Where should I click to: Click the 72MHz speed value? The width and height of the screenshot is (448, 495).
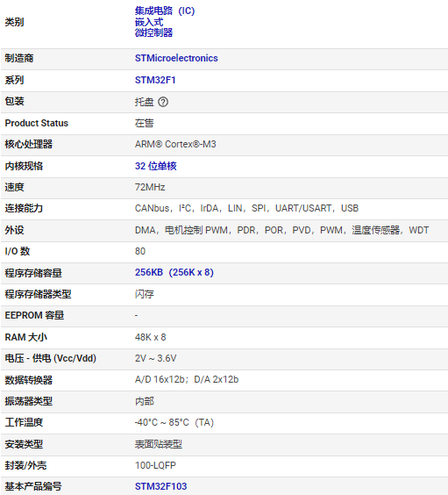tap(150, 187)
